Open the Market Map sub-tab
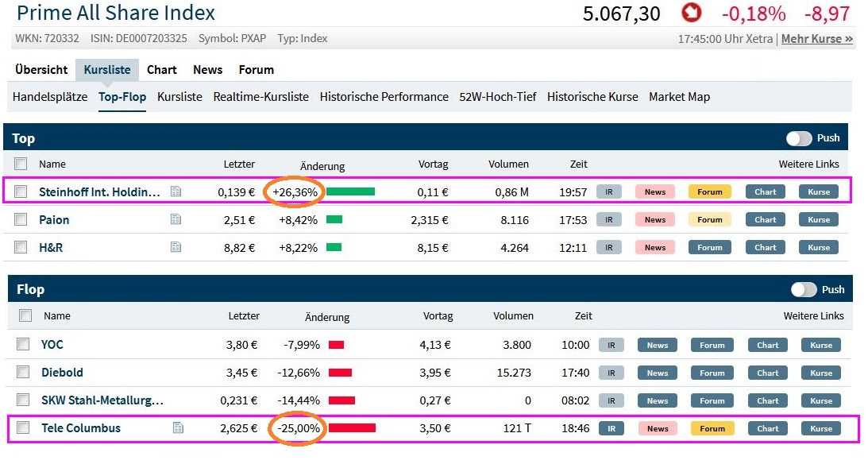The image size is (868, 464). (679, 97)
